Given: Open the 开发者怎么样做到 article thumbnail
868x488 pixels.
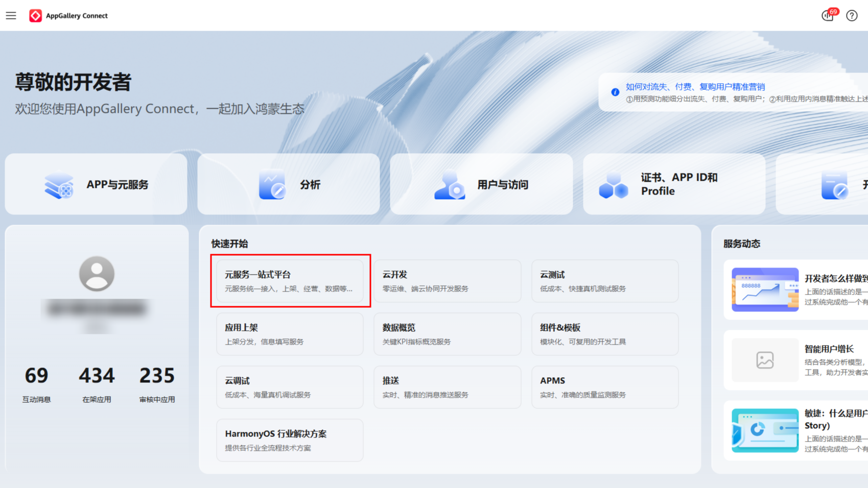Looking at the screenshot, I should coord(765,289).
